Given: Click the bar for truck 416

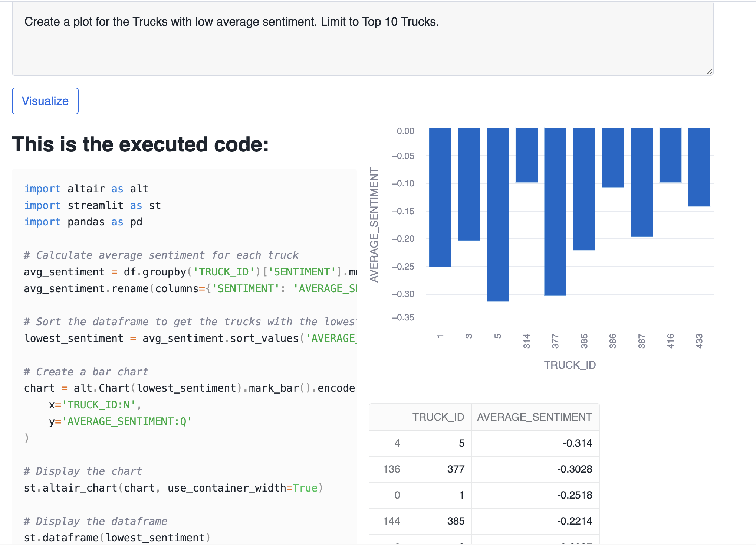Looking at the screenshot, I should 670,155.
